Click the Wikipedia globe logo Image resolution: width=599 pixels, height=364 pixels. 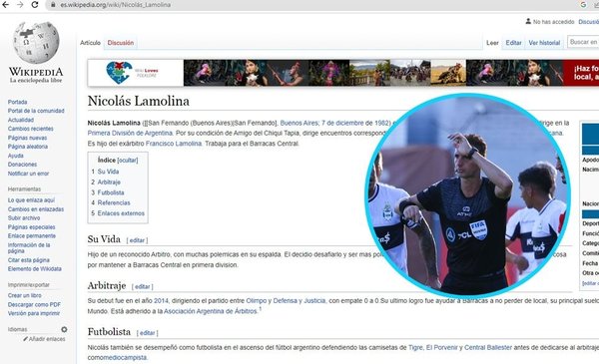[x=36, y=42]
